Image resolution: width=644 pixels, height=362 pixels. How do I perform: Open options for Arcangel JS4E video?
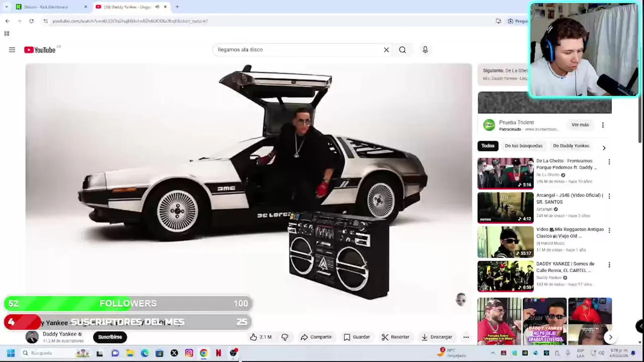pyautogui.click(x=609, y=196)
